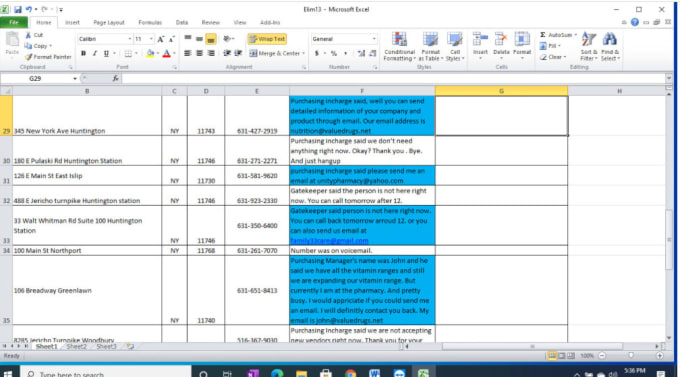Insert cells using Insert icon
The width and height of the screenshot is (680, 377).
pyautogui.click(x=480, y=46)
